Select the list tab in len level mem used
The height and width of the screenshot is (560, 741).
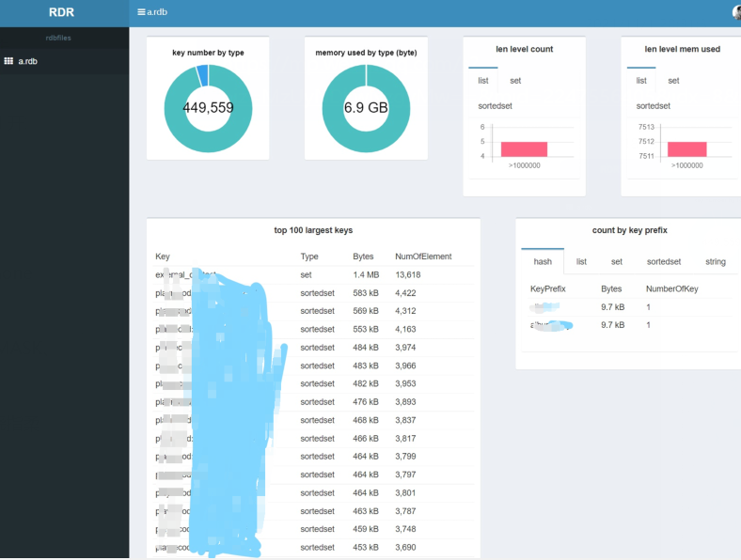tap(641, 81)
